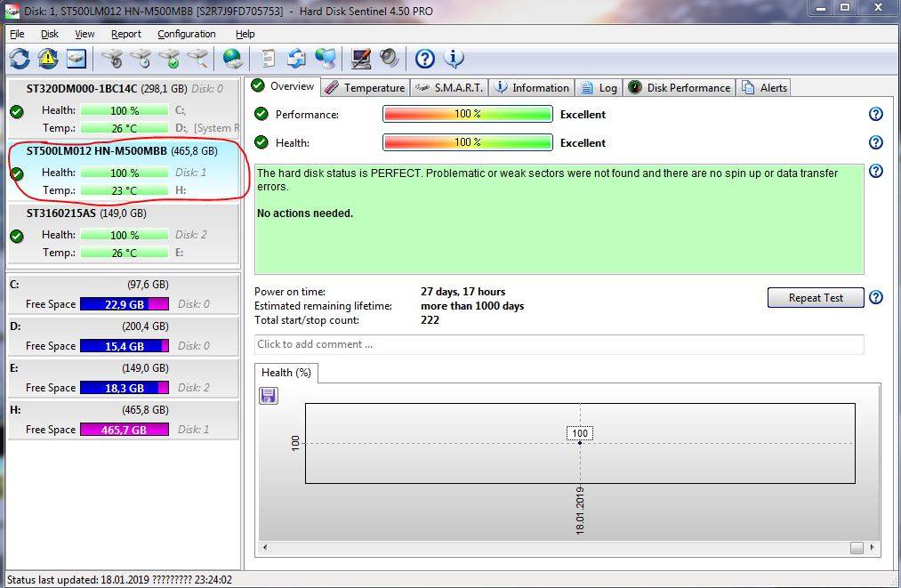Click the green check icon beside Performance label

coord(261,114)
